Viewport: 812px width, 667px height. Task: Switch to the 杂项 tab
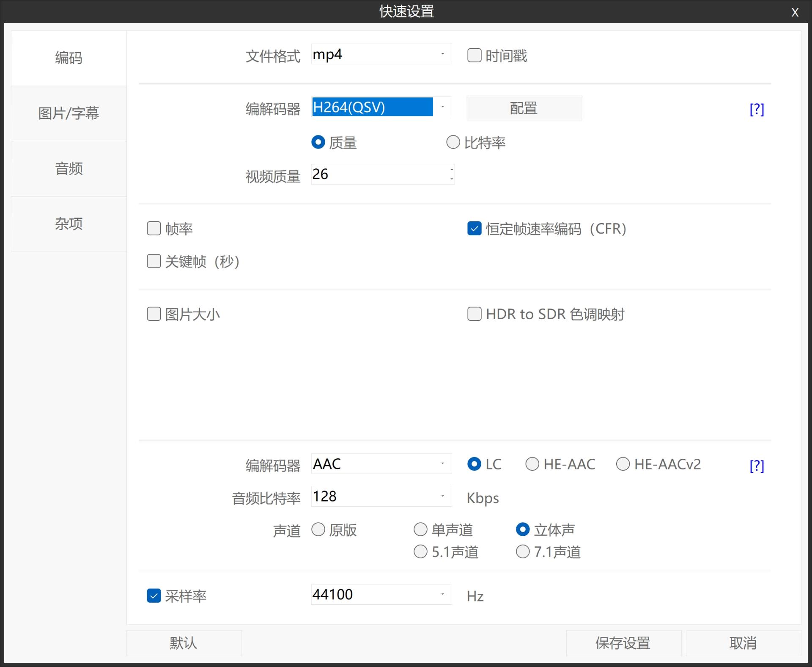(x=69, y=224)
